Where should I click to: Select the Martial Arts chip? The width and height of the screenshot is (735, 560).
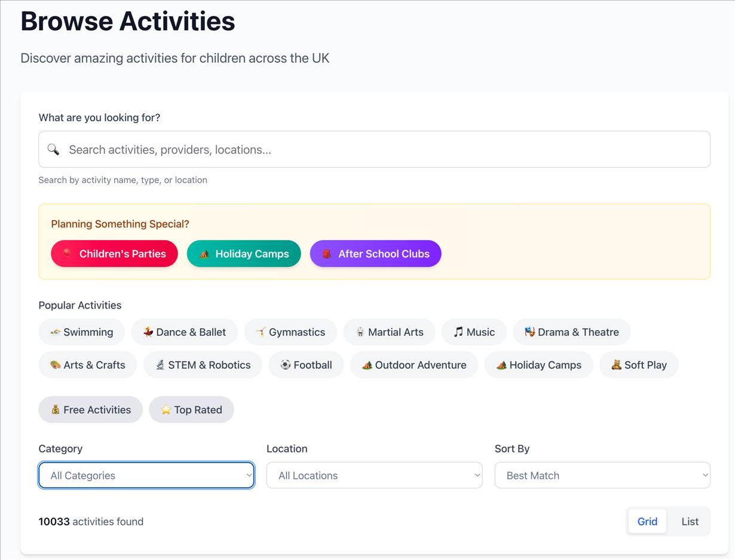pyautogui.click(x=389, y=332)
